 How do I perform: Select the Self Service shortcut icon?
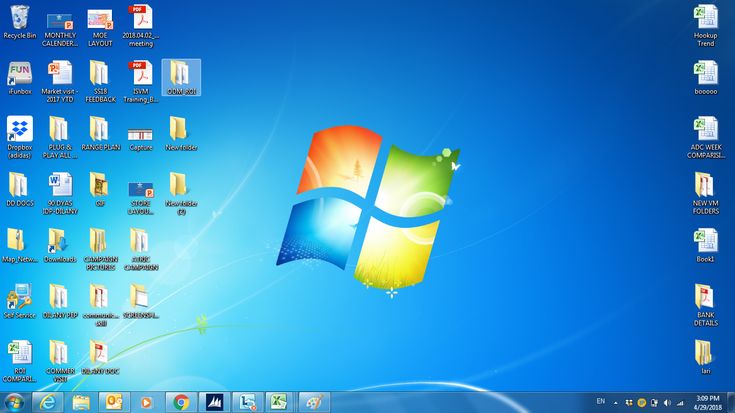pyautogui.click(x=20, y=301)
